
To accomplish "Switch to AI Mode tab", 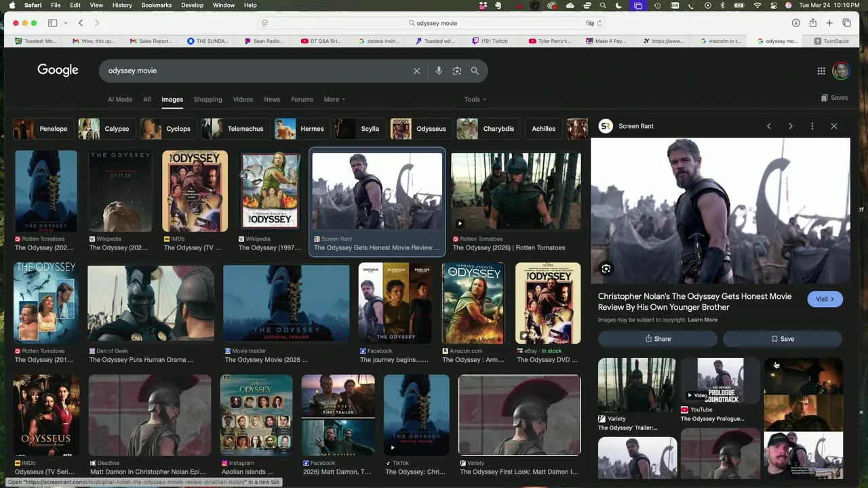I will [120, 100].
